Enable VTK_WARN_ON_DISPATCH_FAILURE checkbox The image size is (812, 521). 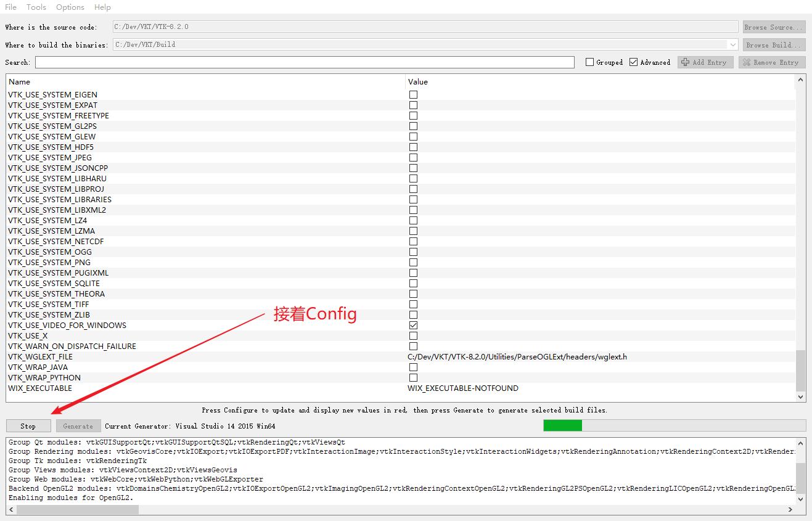click(x=413, y=347)
